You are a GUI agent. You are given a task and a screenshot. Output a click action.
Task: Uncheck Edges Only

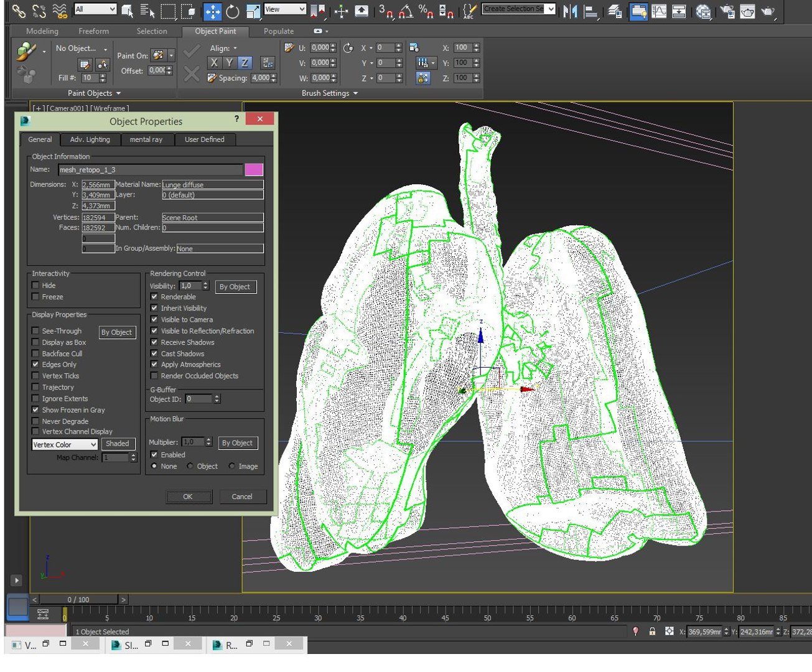[35, 365]
